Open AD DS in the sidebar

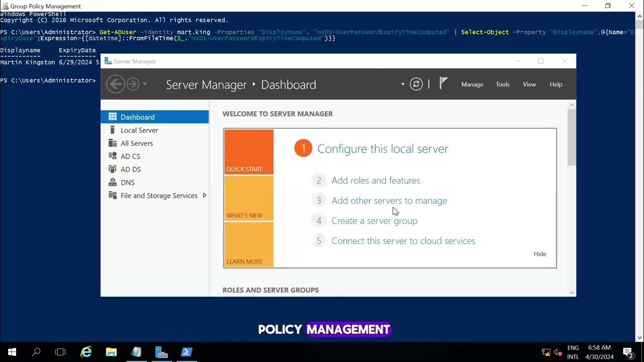(130, 169)
